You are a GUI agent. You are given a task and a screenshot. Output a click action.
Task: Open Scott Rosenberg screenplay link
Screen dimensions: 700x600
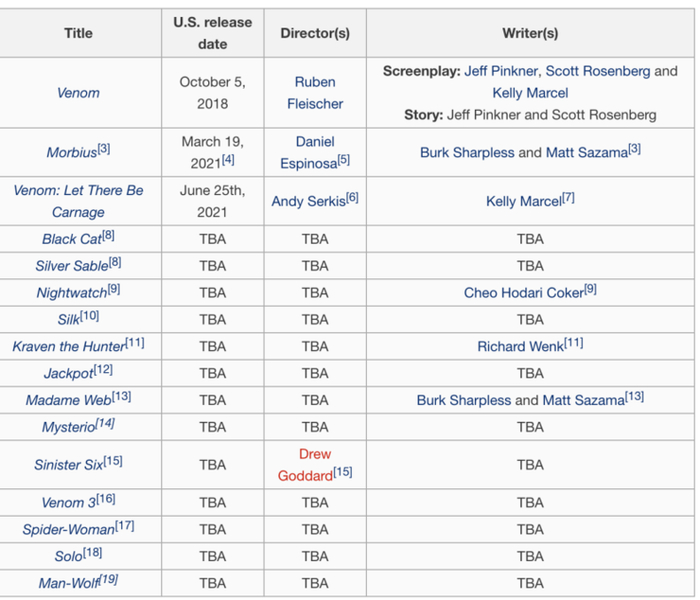click(598, 71)
